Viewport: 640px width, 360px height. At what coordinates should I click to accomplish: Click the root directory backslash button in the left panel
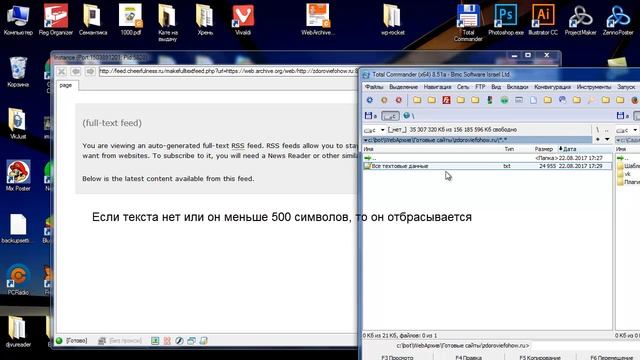(x=598, y=130)
